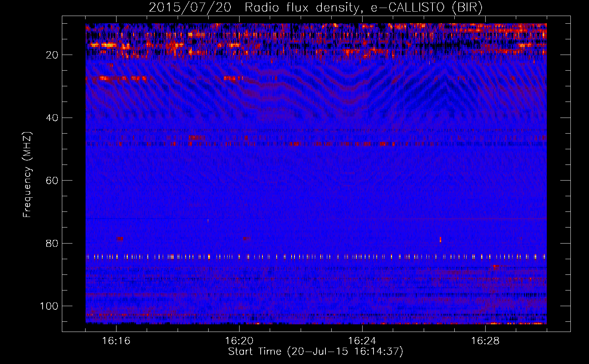Click the 'Frequency (MHZ)' axis label

click(27, 175)
